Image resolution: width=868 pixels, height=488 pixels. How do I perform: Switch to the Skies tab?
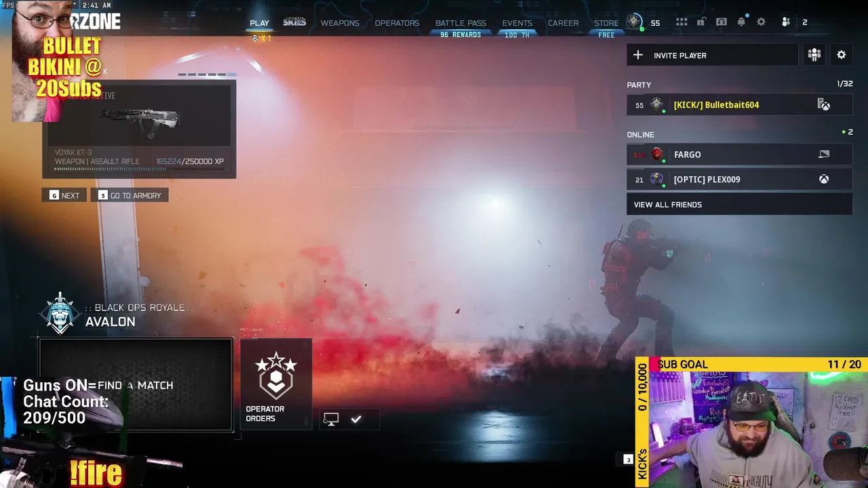click(x=294, y=22)
